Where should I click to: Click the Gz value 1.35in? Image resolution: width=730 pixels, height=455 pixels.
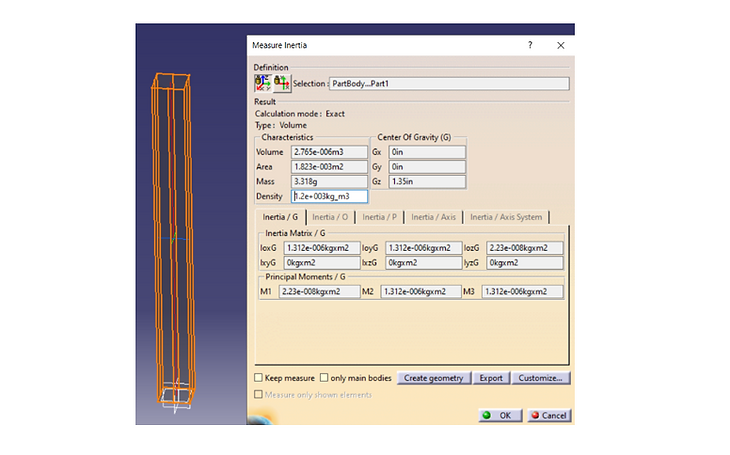(x=427, y=182)
